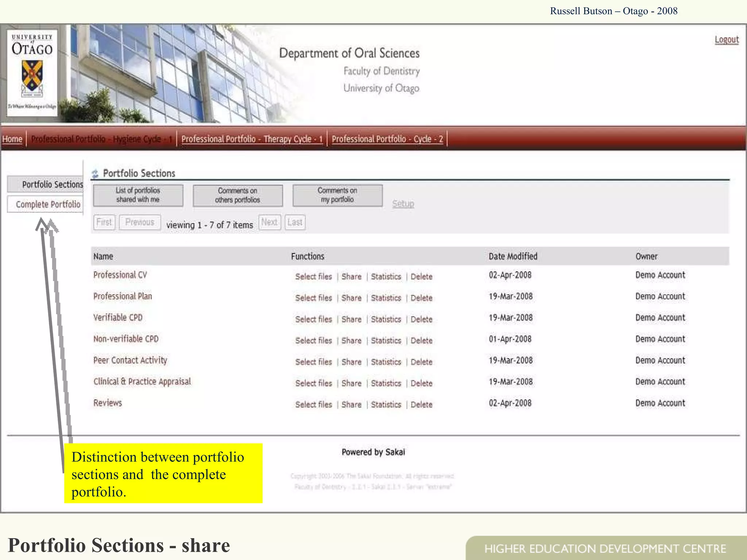747x560 pixels.
Task: Click the Logout link
Action: pos(726,40)
